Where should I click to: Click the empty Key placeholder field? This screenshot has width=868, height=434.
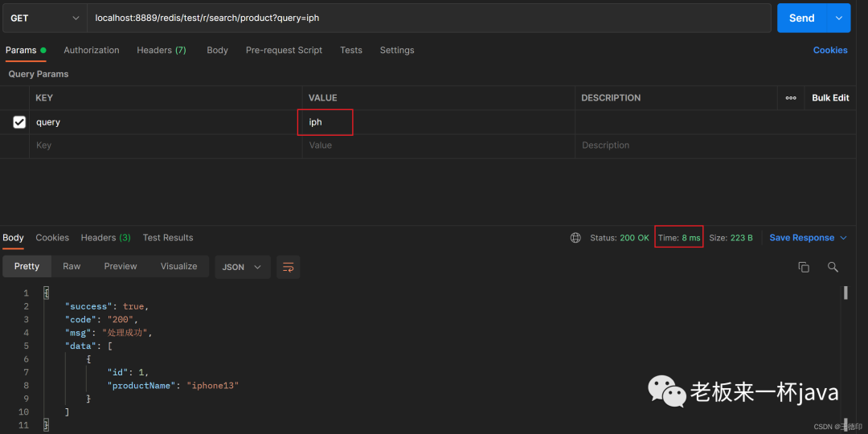[166, 145]
